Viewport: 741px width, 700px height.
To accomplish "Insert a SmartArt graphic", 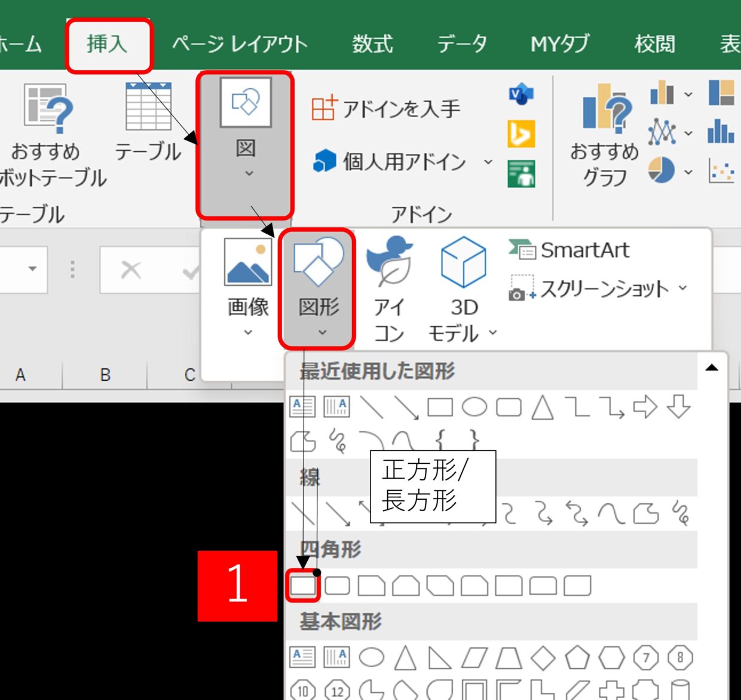I will click(569, 250).
